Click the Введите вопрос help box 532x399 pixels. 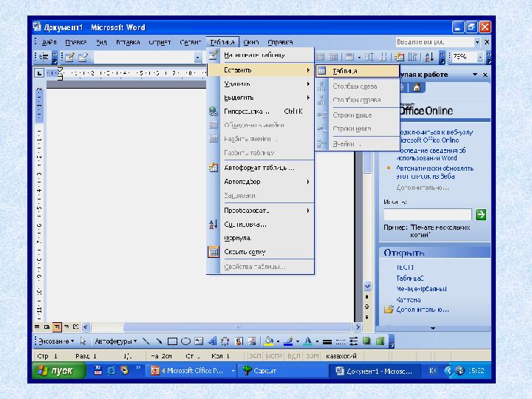(x=435, y=42)
